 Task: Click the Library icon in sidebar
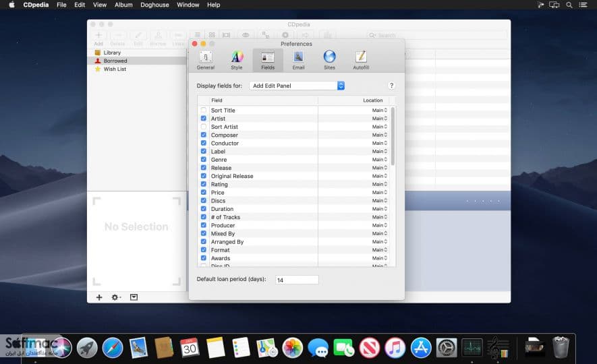click(98, 53)
